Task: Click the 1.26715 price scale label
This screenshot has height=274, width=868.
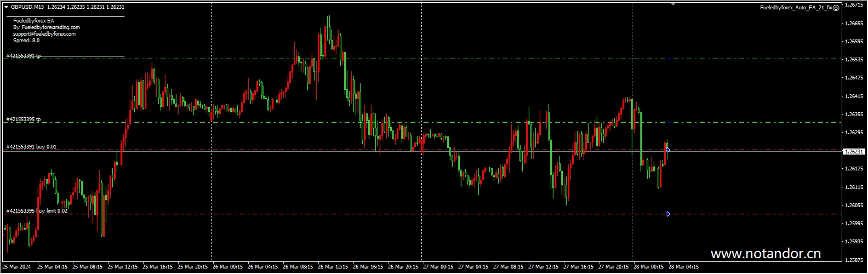Action: point(854,5)
